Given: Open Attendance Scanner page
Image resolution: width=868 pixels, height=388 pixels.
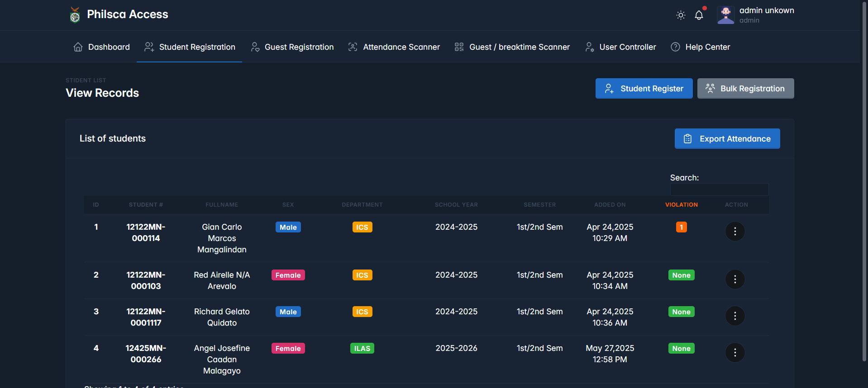Looking at the screenshot, I should click(394, 47).
